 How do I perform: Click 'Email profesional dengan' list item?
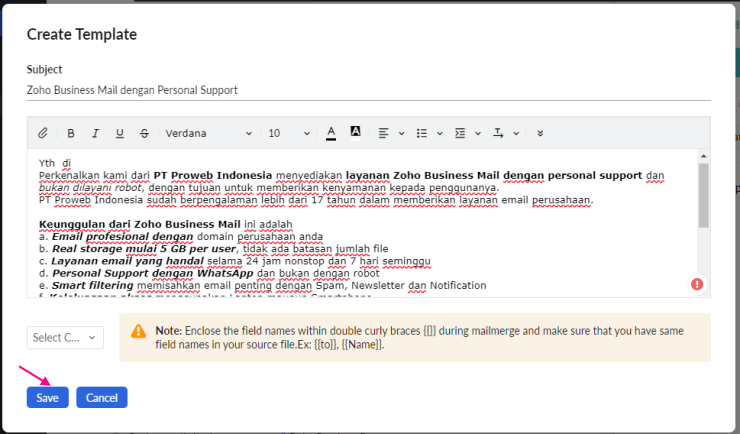123,236
